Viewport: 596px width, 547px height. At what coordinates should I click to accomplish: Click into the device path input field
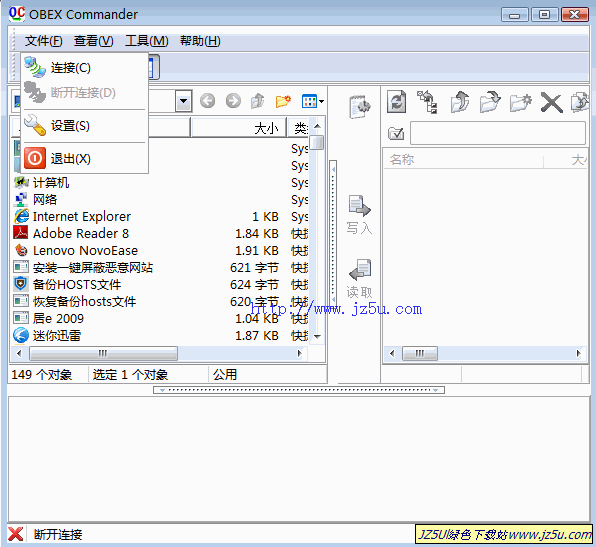pyautogui.click(x=498, y=133)
